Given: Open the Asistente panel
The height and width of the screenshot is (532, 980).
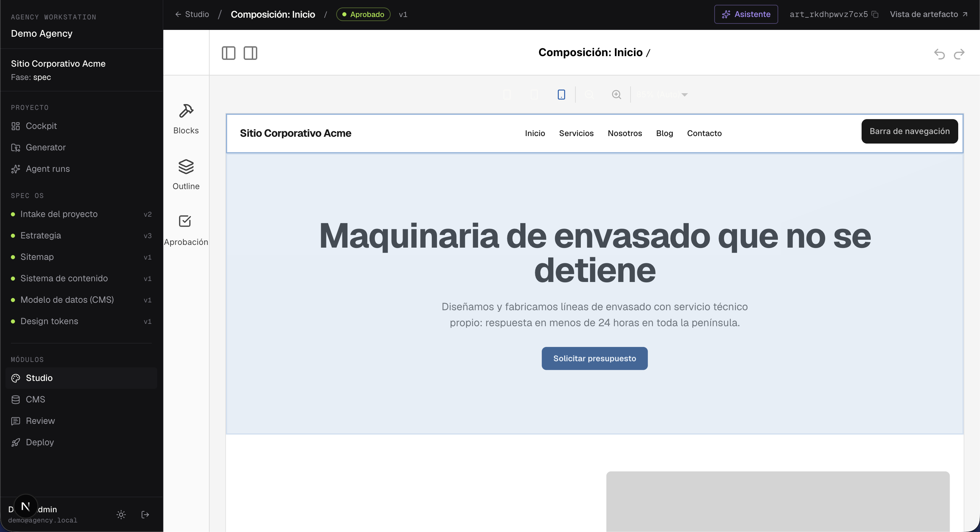Looking at the screenshot, I should 746,14.
